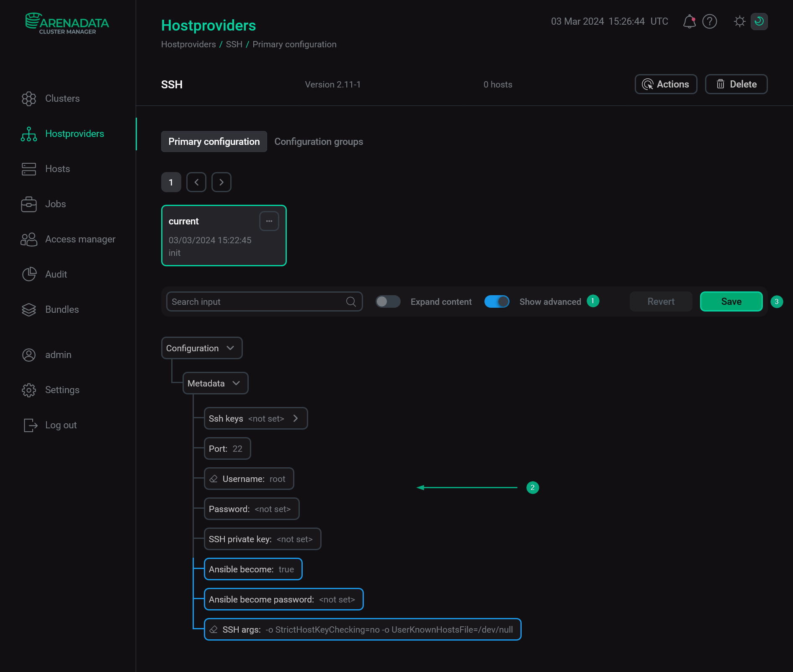Disable the Show advanced toggle
Screen dimensions: 793x672
[497, 301]
